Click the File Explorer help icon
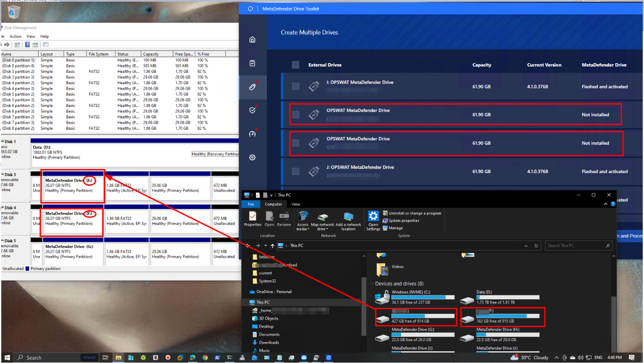 [x=613, y=204]
